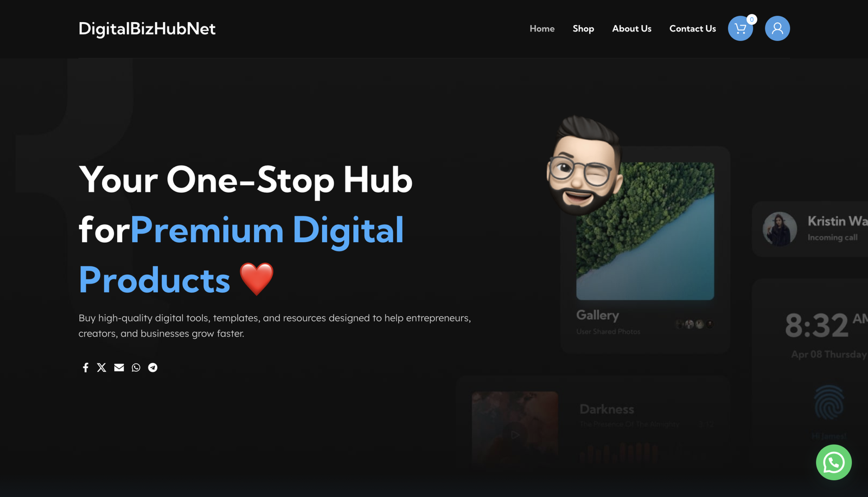Open the Contact Us page
868x497 pixels.
point(692,29)
